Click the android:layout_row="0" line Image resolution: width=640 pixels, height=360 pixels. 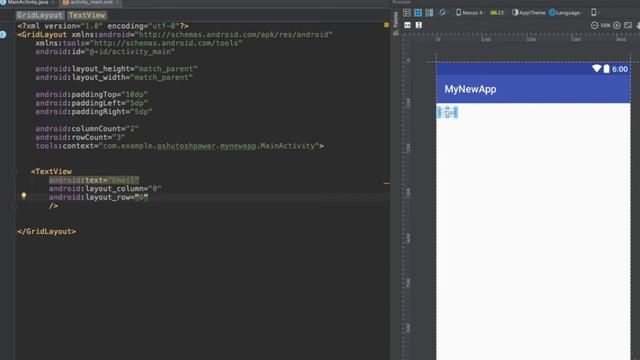[98, 197]
